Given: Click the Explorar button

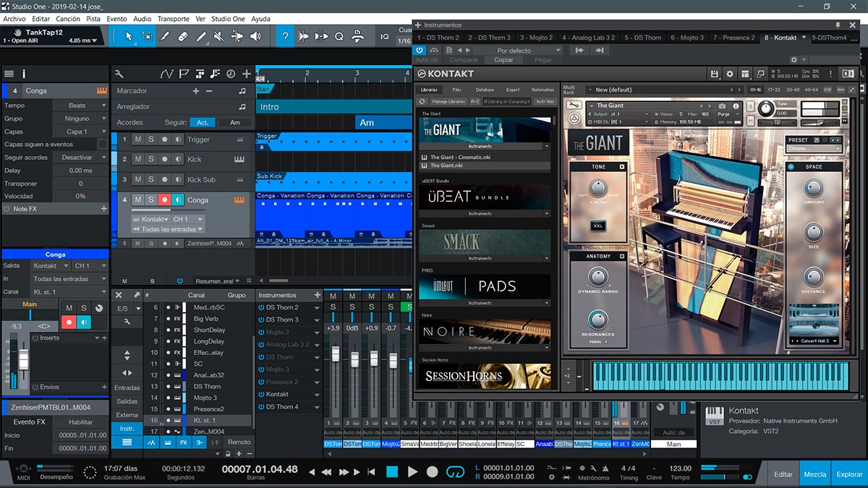Looking at the screenshot, I should (849, 474).
